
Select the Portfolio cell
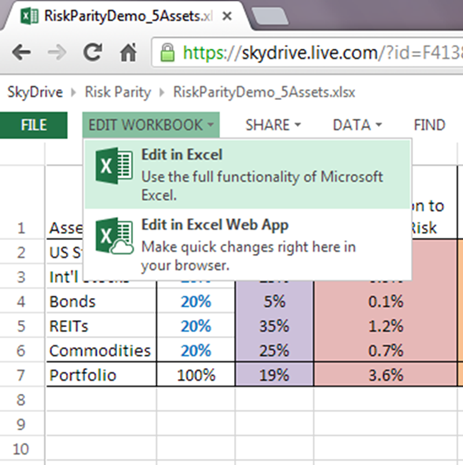click(x=101, y=375)
